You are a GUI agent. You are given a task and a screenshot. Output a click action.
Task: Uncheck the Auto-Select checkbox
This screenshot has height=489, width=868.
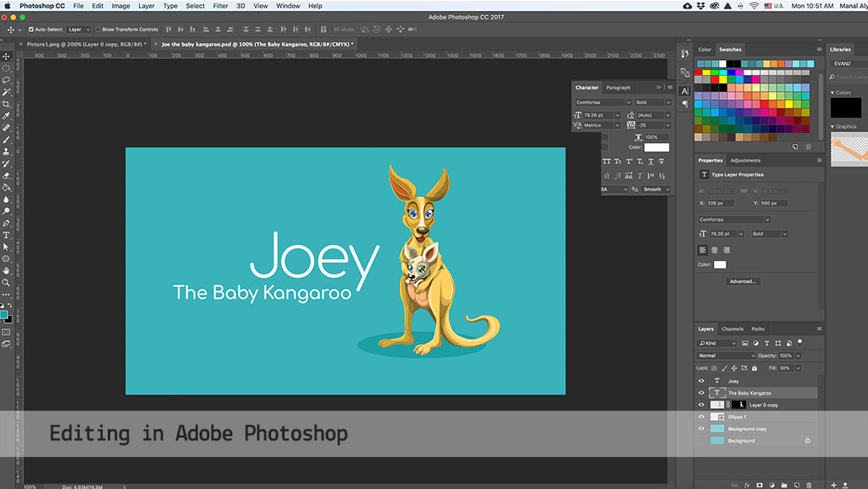click(x=31, y=29)
